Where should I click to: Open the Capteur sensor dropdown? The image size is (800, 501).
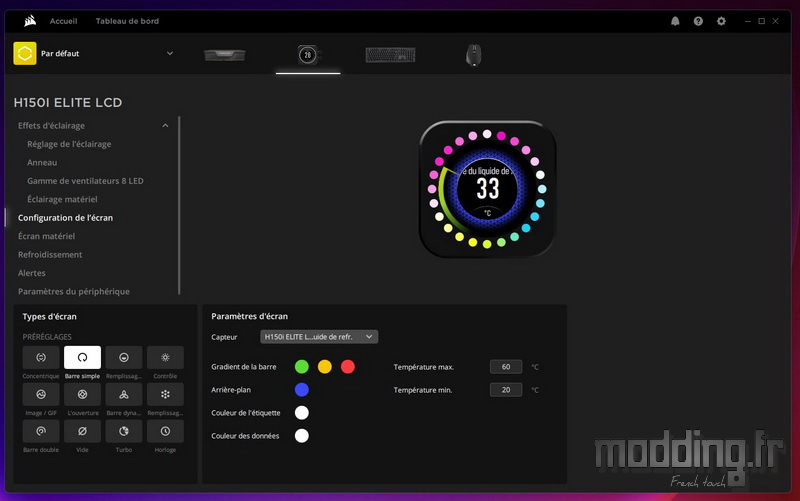tap(319, 337)
